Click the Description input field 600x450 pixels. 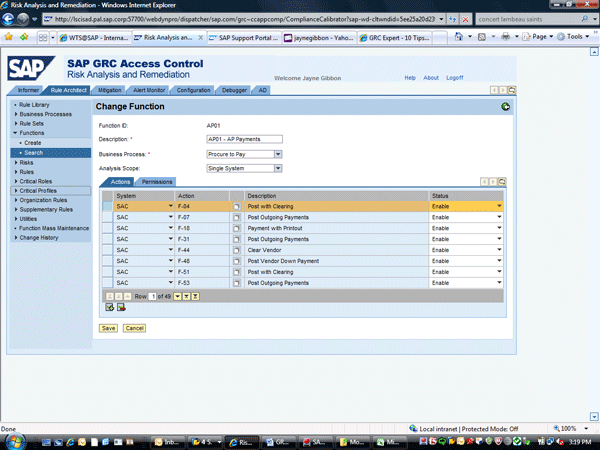point(244,139)
